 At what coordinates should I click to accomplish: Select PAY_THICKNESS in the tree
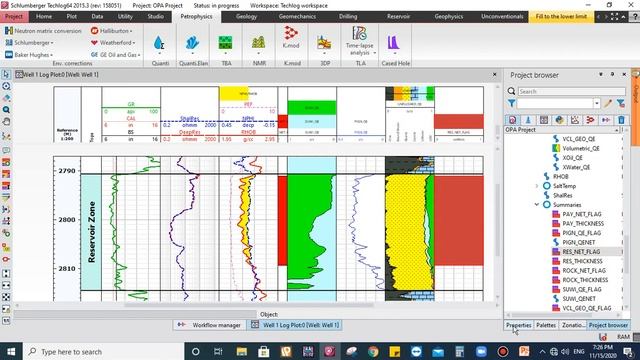[583, 224]
